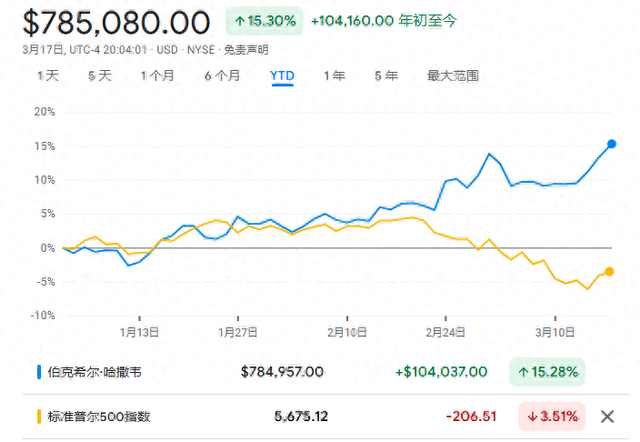Click the blue color marker beside 伯克希尔·哈撒韦
The height and width of the screenshot is (442, 640).
click(x=39, y=372)
